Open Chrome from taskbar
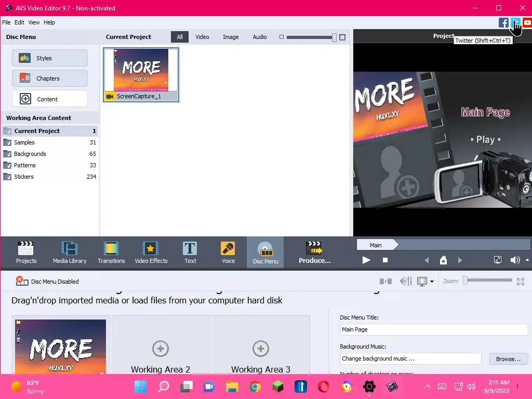The height and width of the screenshot is (399, 532). pos(255,387)
